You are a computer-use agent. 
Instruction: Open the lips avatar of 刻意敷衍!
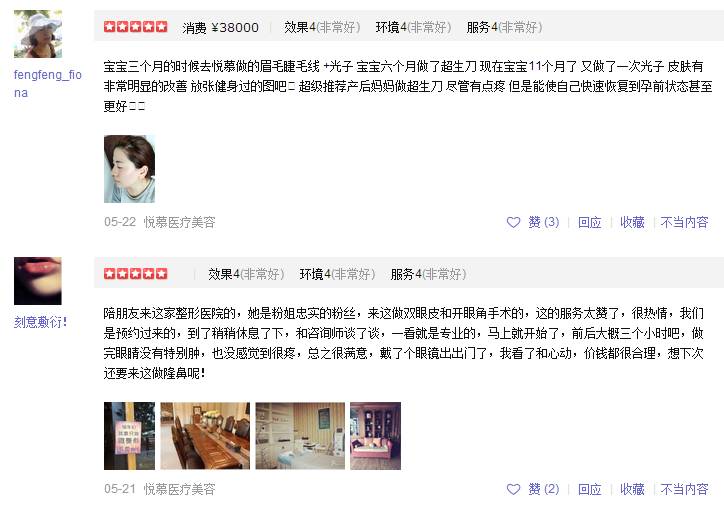click(38, 281)
